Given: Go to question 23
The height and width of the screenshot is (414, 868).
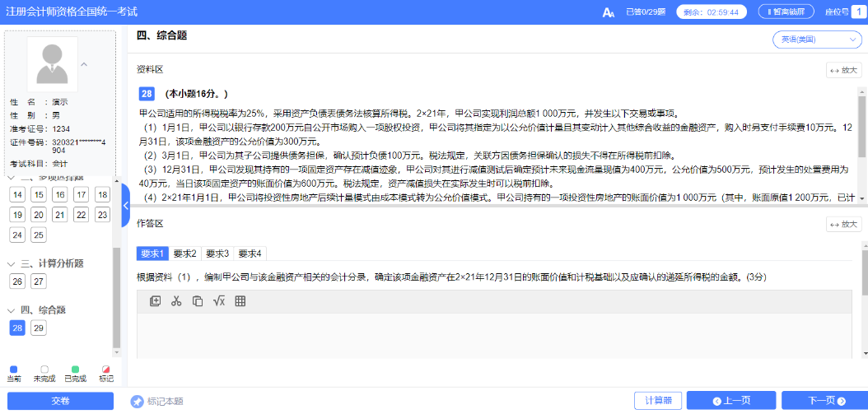Looking at the screenshot, I should (102, 215).
